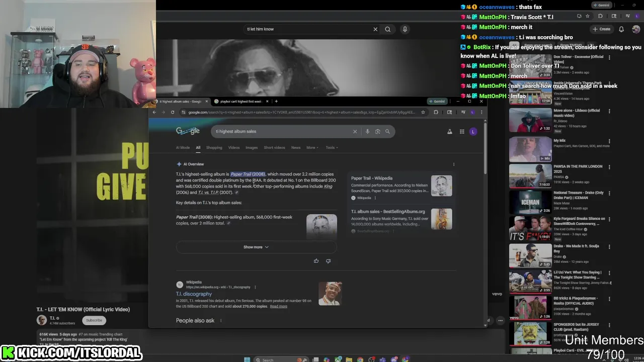
Task: Open the Google apps grid
Action: tap(462, 131)
